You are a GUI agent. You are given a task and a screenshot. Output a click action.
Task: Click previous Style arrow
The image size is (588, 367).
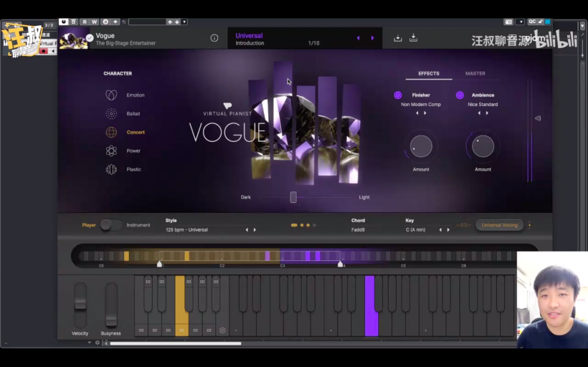(247, 230)
